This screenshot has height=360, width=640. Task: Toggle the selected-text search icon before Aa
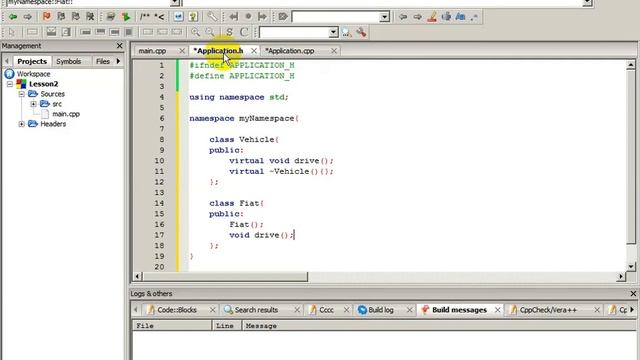click(446, 17)
